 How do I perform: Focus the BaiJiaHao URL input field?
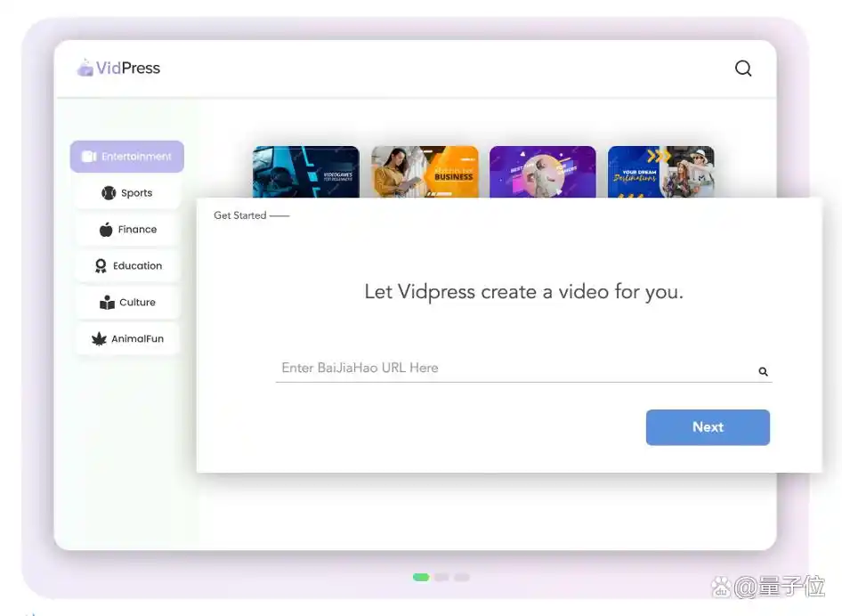523,369
